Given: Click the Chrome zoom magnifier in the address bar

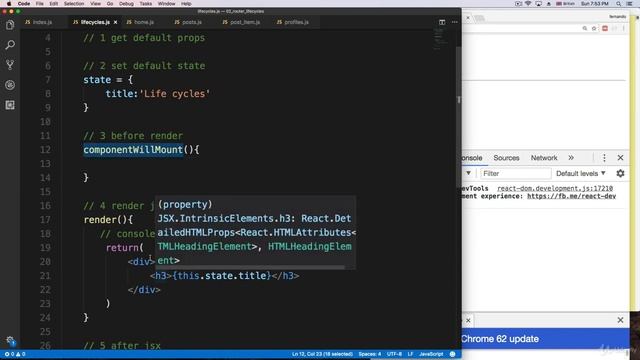Looking at the screenshot, I should (x=585, y=28).
